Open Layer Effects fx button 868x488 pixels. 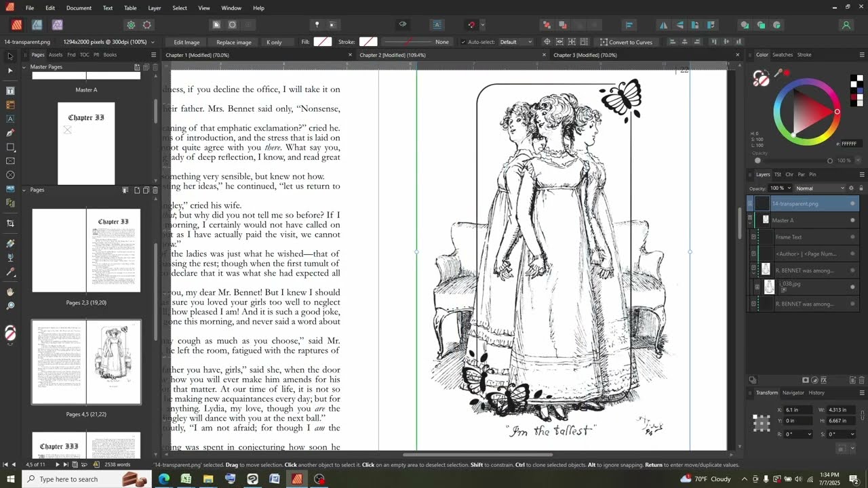[824, 380]
